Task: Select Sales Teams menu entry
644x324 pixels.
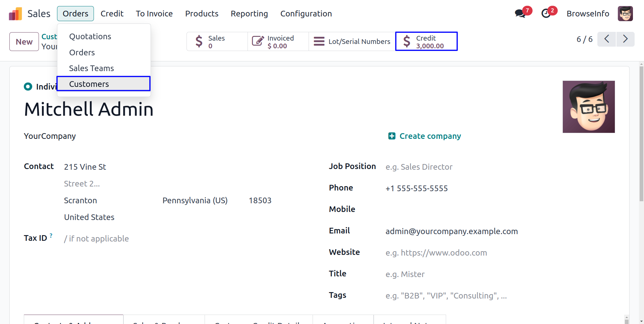Action: click(91, 68)
